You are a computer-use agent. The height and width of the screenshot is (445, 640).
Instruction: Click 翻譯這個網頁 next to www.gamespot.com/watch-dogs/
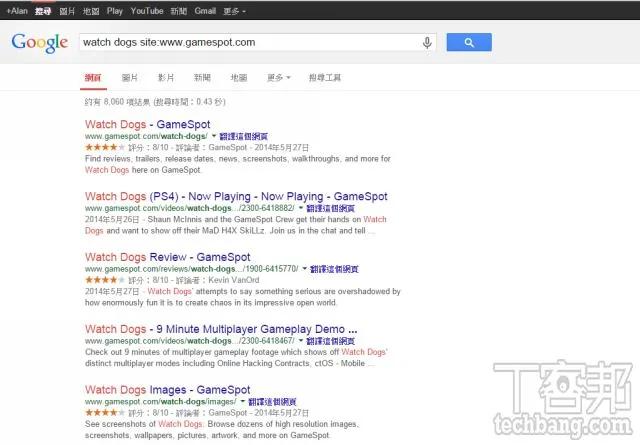coord(244,136)
